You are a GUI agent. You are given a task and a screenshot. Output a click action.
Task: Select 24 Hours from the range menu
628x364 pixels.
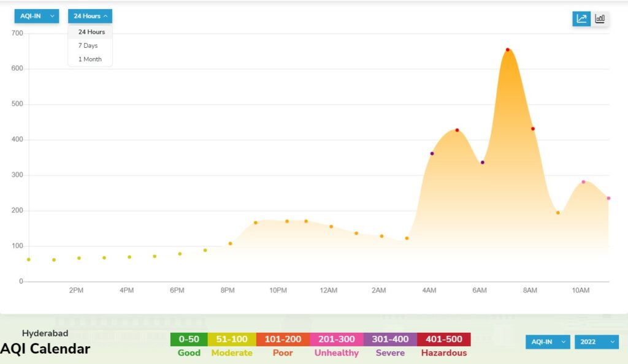coord(90,32)
